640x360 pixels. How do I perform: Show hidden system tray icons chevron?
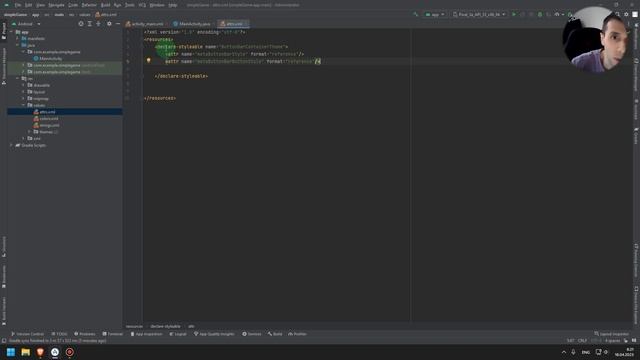coord(564,352)
